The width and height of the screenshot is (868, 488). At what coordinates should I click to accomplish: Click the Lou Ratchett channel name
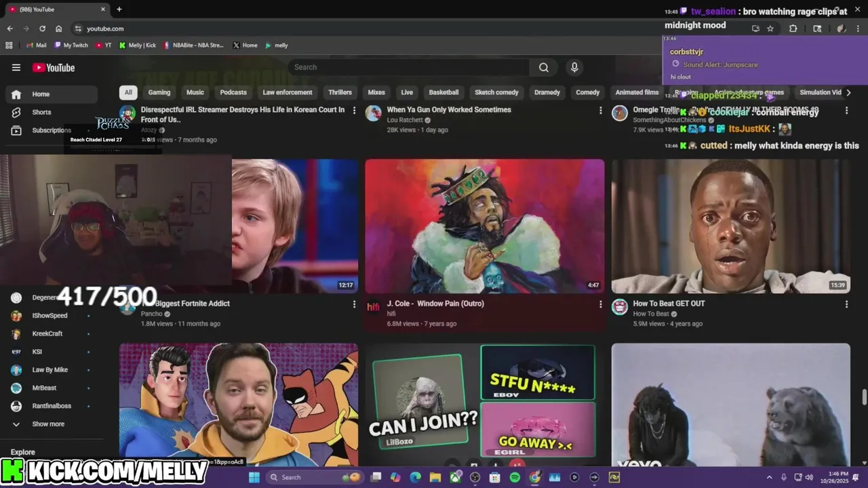tap(405, 120)
